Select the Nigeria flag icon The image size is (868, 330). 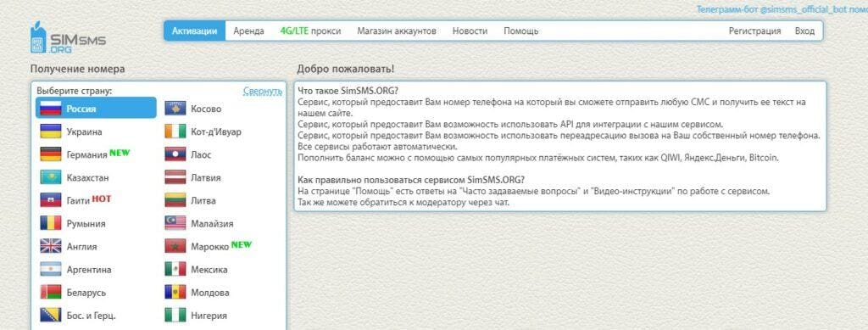click(175, 316)
